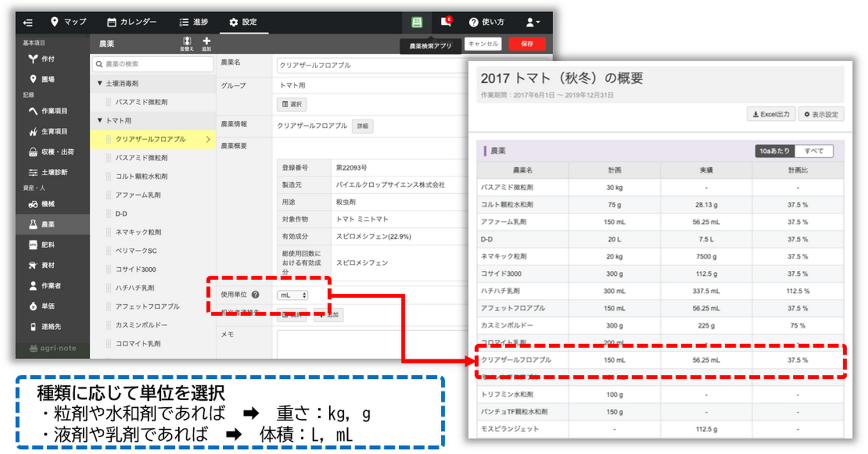
Task: Open the 使用単位 mL unit dropdown
Action: [293, 295]
